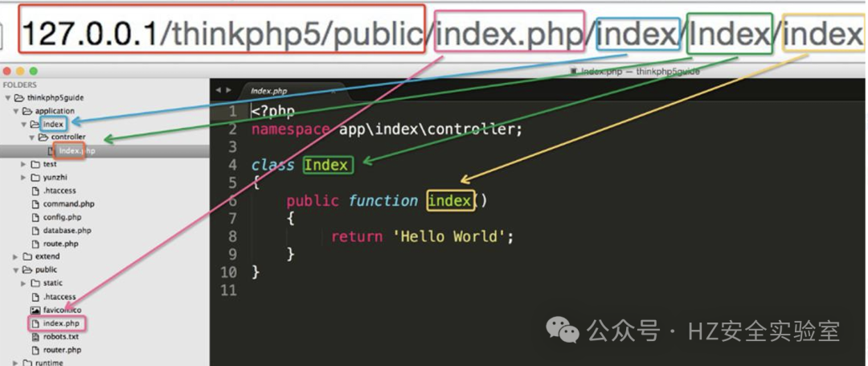
Task: Select the test folder name
Action: pos(50,164)
